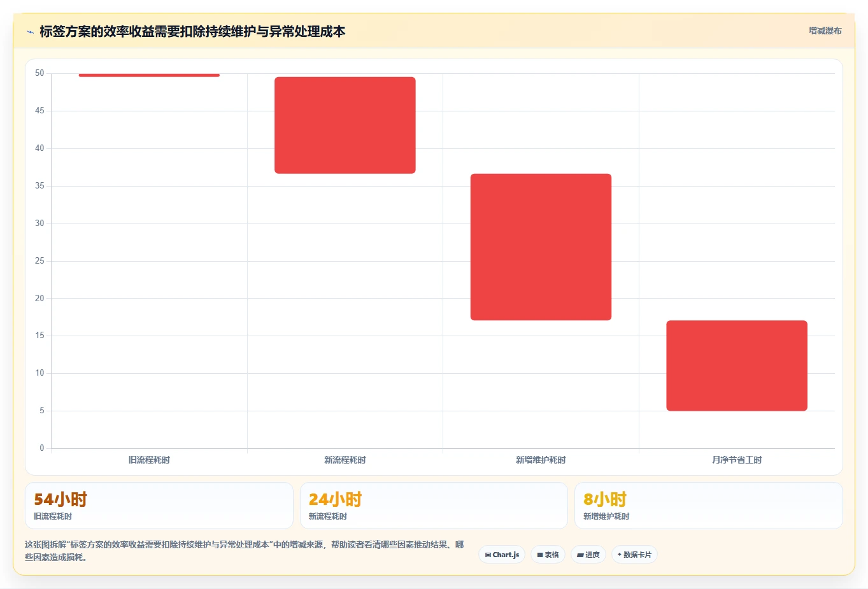868x589 pixels.
Task: Click the red 月净节省工时 waterfall bar
Action: [737, 365]
